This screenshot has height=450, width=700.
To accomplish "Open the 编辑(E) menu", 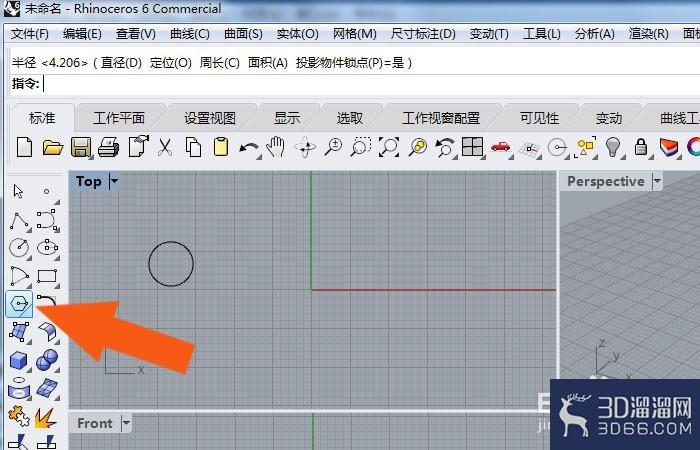I will [x=82, y=34].
